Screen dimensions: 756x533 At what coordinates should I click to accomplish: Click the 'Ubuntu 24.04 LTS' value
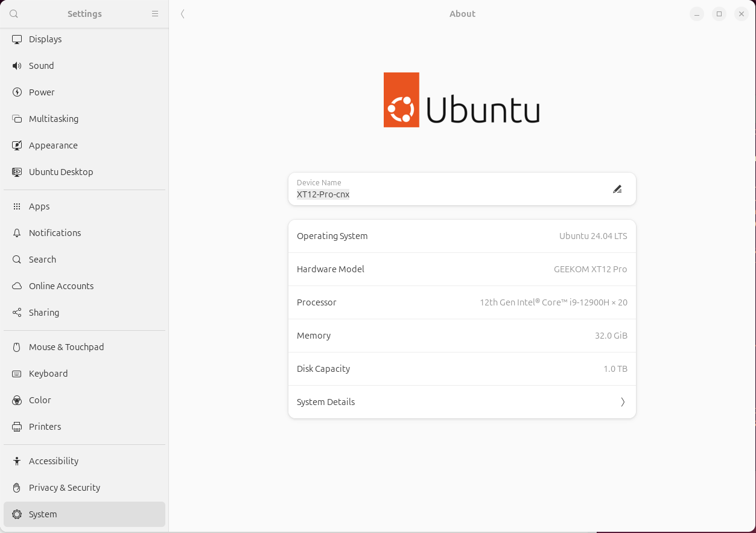[593, 236]
